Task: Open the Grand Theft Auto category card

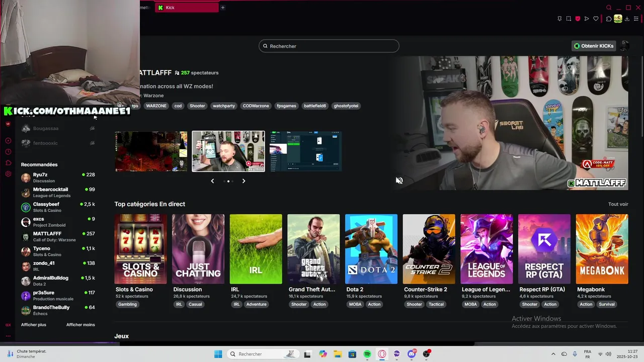Action: [313, 249]
